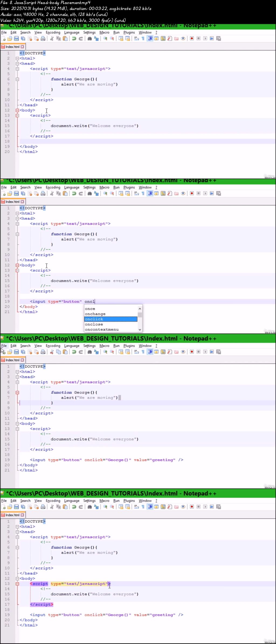276x644 pixels.
Task: Click the Function List icon in the third frame toolbar
Action: pyautogui.click(x=170, y=352)
